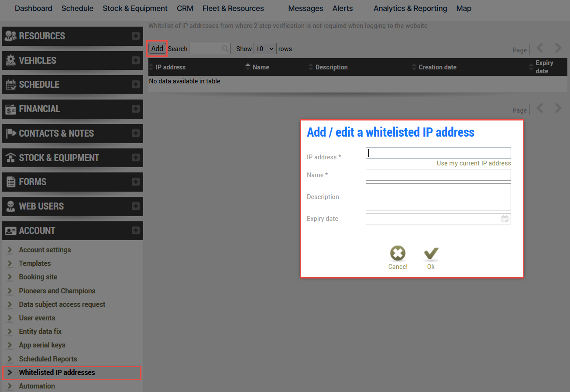Open the rows-per-page dropdown
570x392 pixels.
tap(265, 49)
